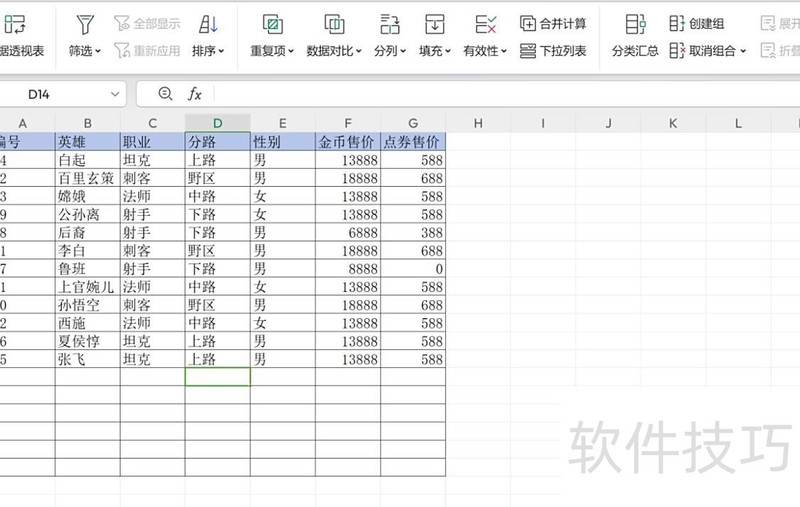Screen dimensions: 800x507
Task: Click the cell containing 张飞
Action: [x=88, y=359]
